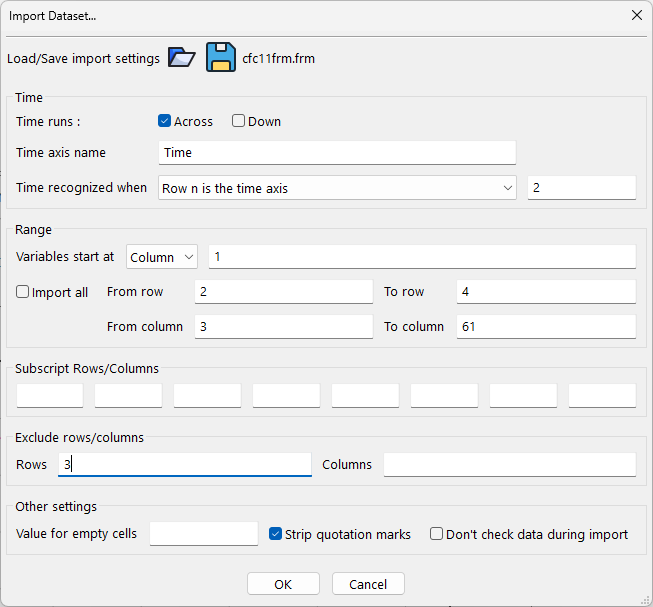
Task: Expand the Variables start at Column dropdown
Action: (x=163, y=257)
